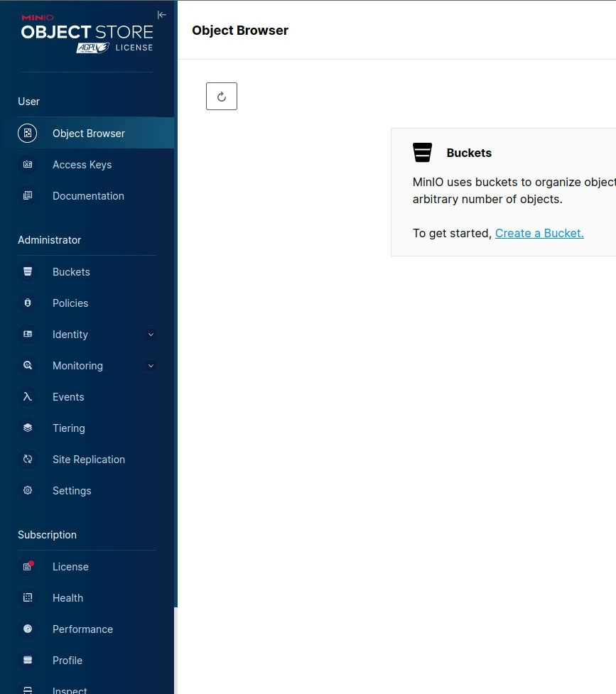This screenshot has width=616, height=694.
Task: Click the Administrator section label
Action: pyautogui.click(x=49, y=240)
